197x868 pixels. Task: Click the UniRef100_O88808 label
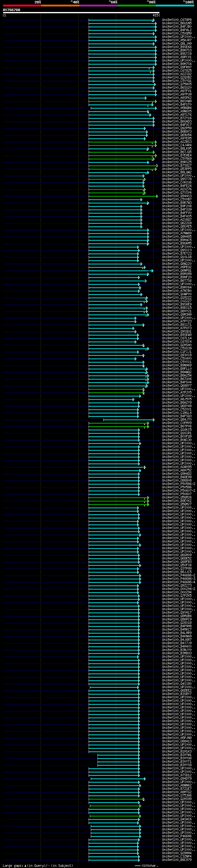[x=177, y=481]
